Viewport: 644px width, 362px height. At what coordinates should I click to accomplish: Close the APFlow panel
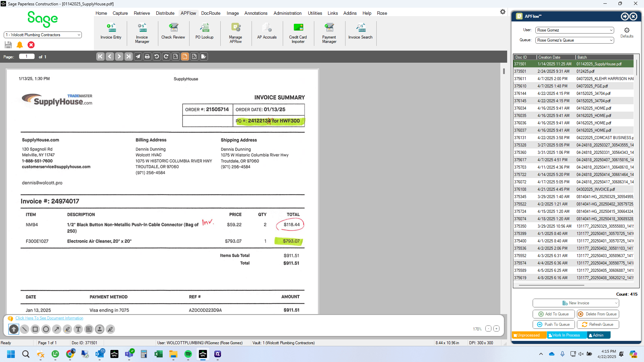click(x=633, y=16)
